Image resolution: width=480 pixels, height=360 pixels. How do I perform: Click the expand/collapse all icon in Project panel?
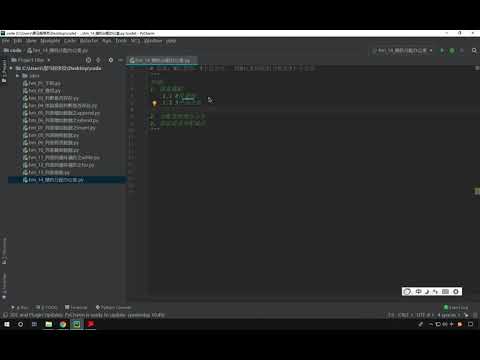pos(98,60)
